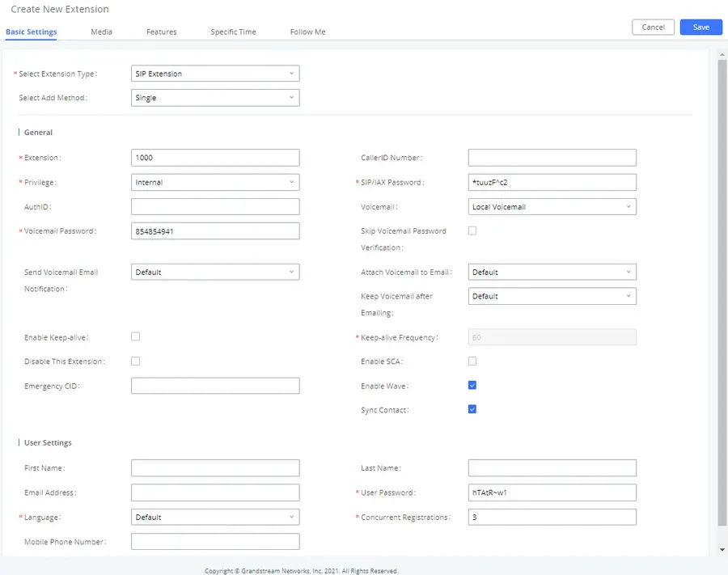Focus the Mobile Phone Number field
Image resolution: width=728 pixels, height=575 pixels.
coord(215,542)
